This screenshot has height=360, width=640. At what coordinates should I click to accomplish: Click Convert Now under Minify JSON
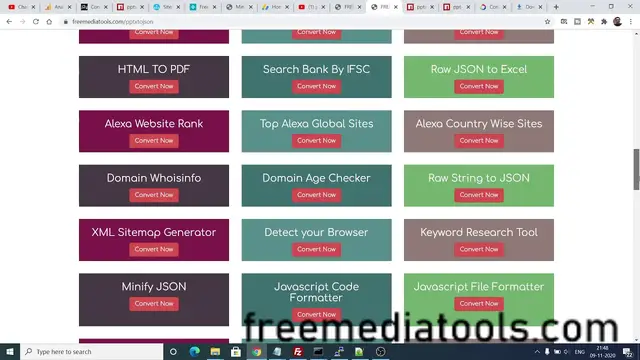point(154,304)
